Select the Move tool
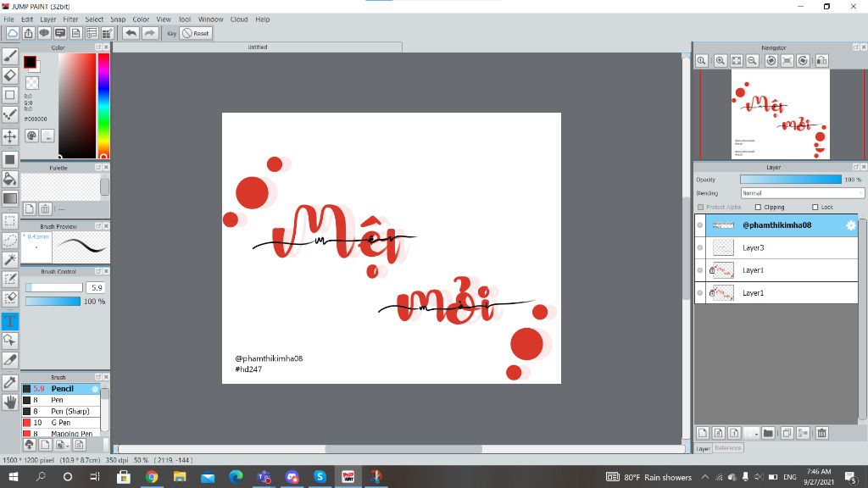Viewport: 868px width, 488px height. [10, 136]
